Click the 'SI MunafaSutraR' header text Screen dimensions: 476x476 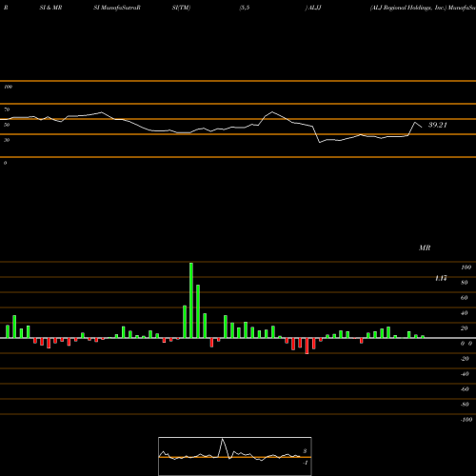coord(117,8)
